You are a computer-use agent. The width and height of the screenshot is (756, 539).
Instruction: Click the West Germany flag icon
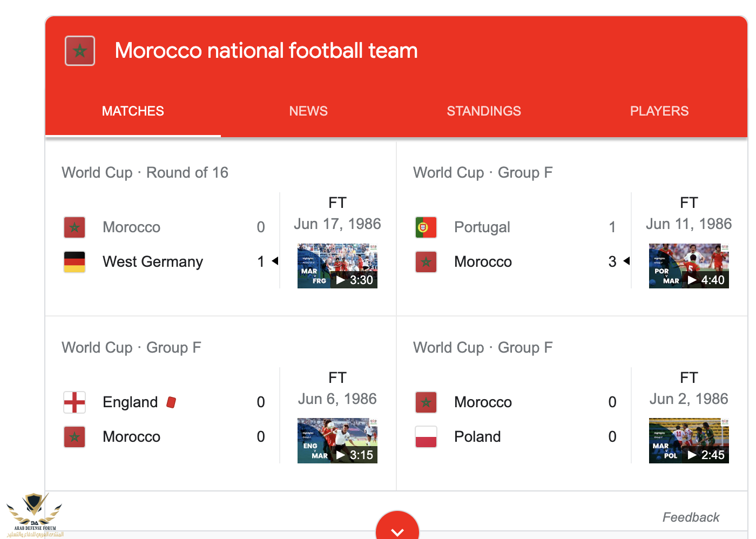(75, 262)
